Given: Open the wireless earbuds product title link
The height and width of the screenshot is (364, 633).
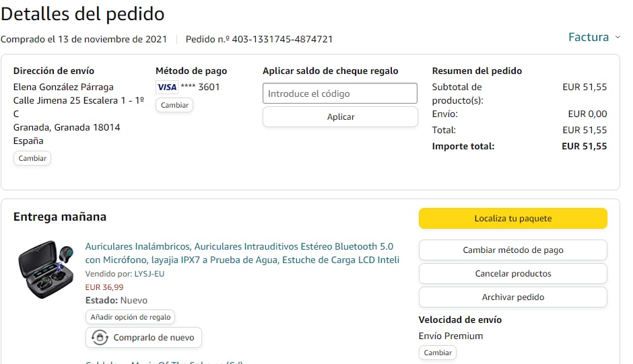Looking at the screenshot, I should pos(242,253).
